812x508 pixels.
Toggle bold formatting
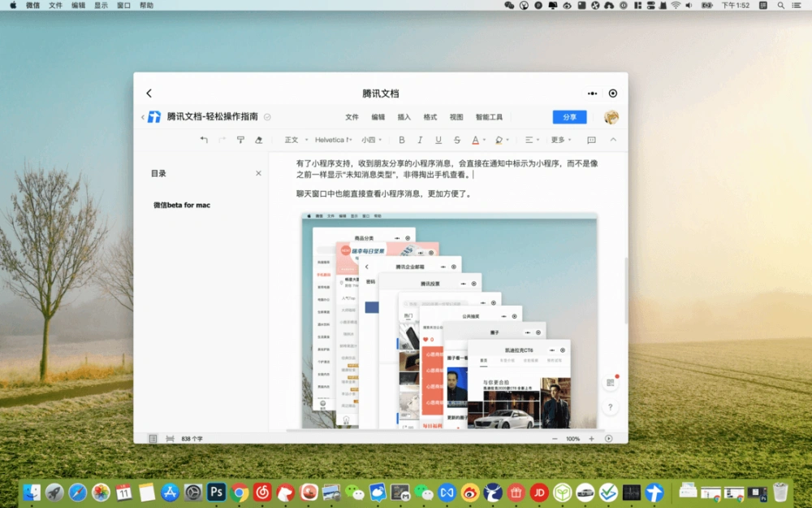[x=401, y=140]
